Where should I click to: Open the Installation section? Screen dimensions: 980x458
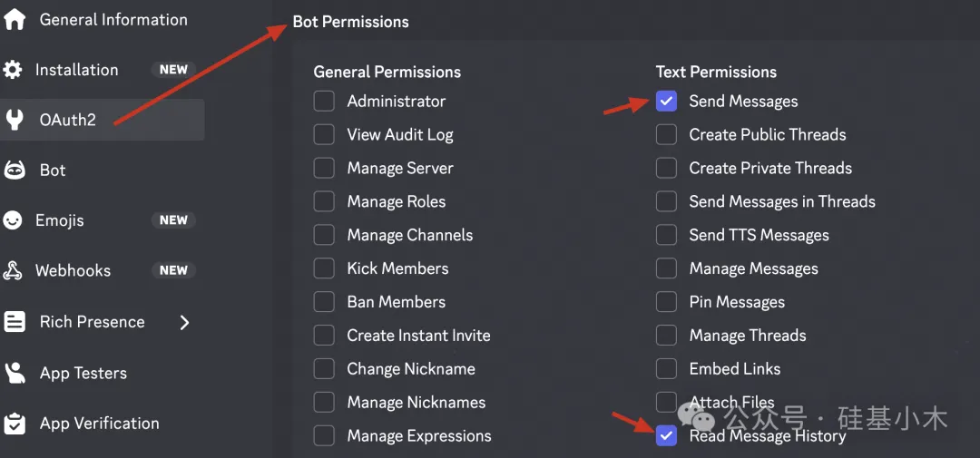(x=76, y=70)
